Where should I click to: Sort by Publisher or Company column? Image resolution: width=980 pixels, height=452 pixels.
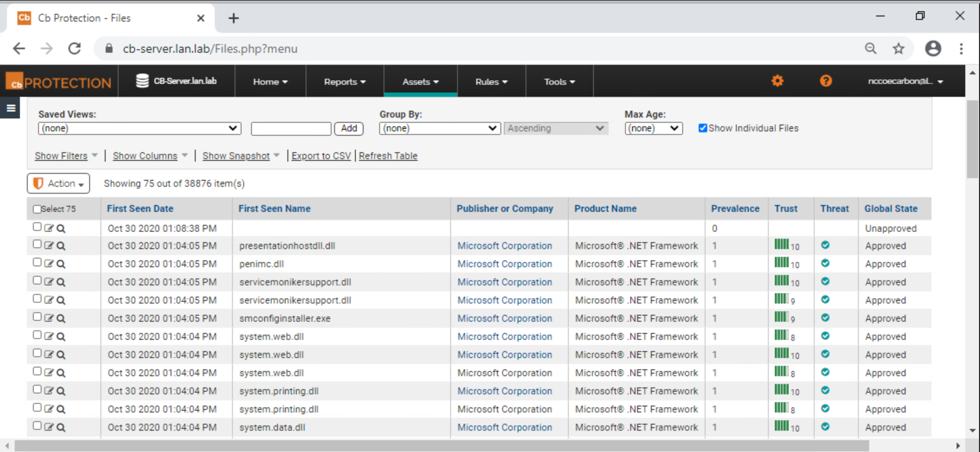[x=504, y=209]
